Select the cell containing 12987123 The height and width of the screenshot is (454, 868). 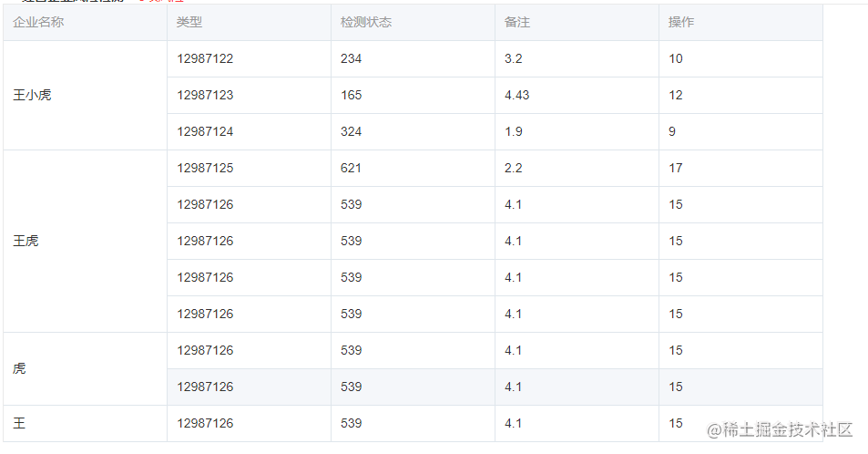205,95
